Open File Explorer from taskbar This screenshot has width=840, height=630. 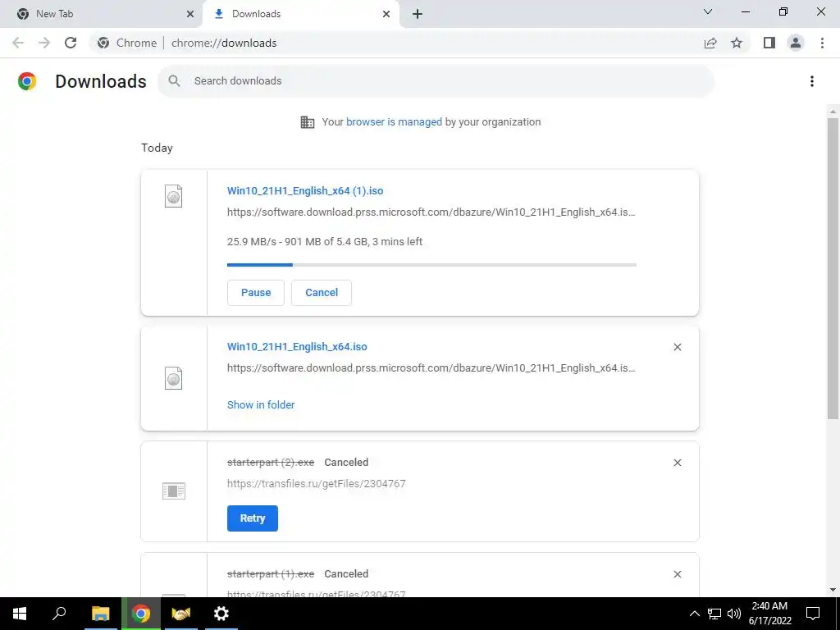click(x=100, y=614)
